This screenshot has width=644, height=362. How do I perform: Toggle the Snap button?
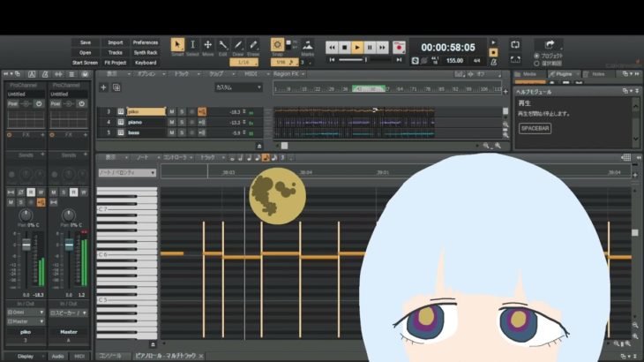tap(277, 45)
